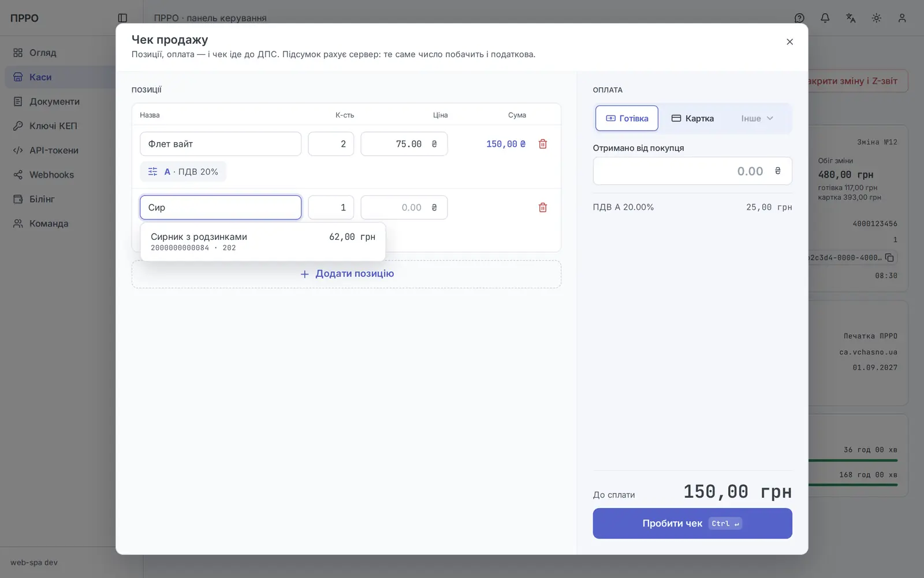Viewport: 924px width, 578px height.
Task: Click the 150,00 ₴ sum value
Action: [x=506, y=144]
